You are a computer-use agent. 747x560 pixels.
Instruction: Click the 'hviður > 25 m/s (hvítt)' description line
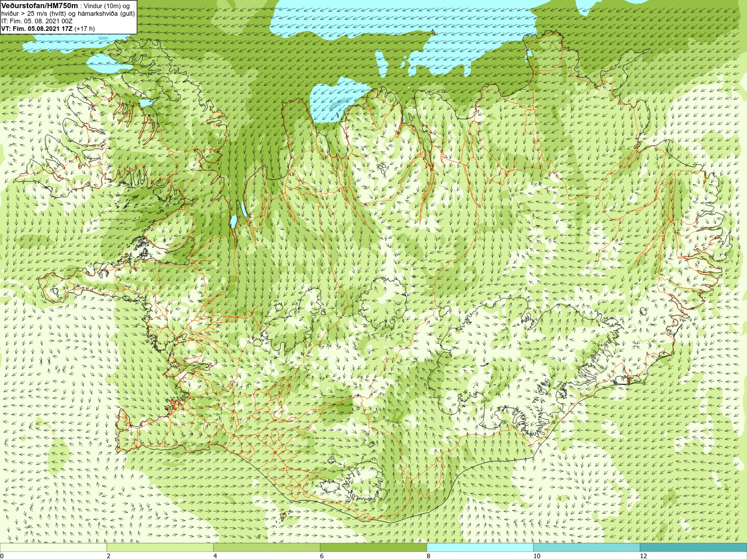click(35, 13)
